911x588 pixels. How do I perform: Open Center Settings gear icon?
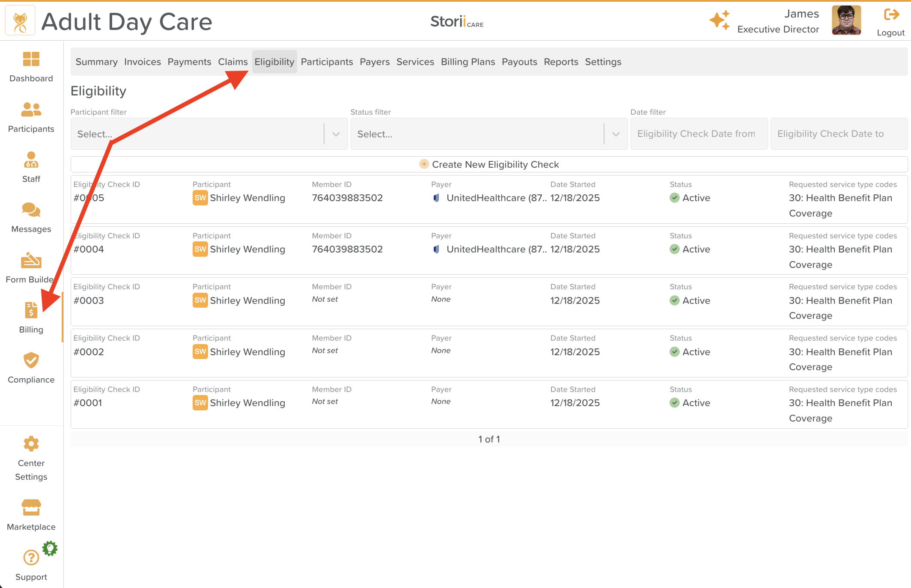[x=31, y=444]
